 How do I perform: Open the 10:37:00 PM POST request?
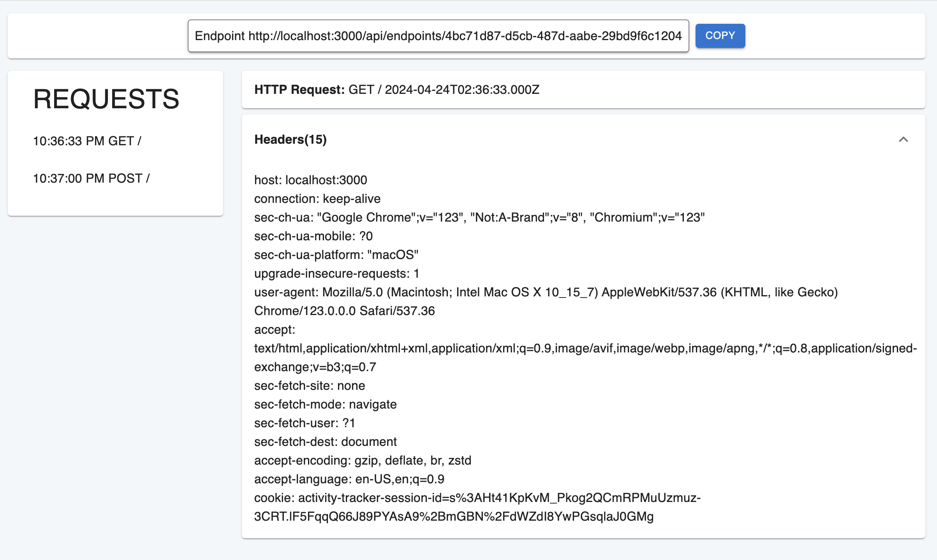[x=91, y=178]
